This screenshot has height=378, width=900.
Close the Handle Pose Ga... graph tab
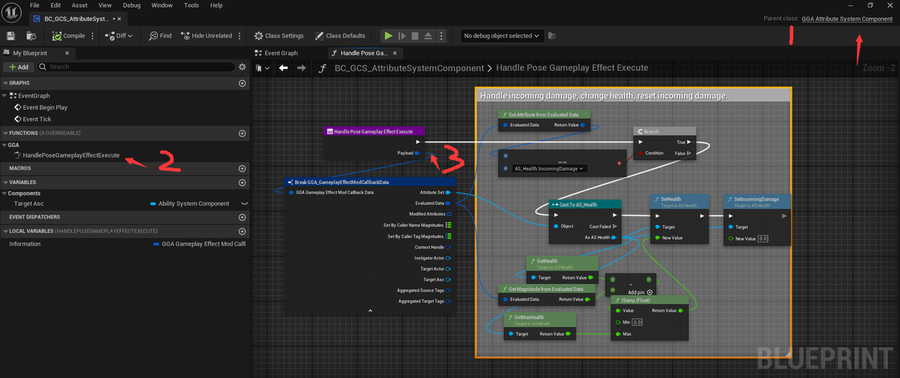pyautogui.click(x=395, y=53)
